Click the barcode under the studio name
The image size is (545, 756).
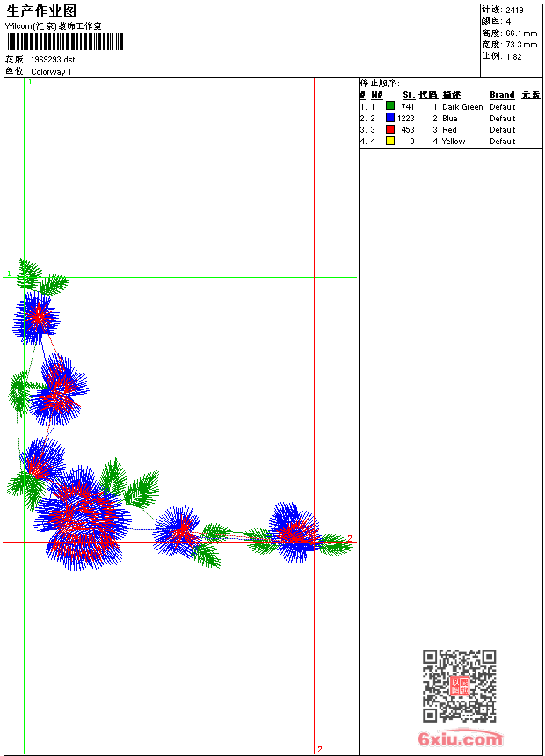coord(65,41)
